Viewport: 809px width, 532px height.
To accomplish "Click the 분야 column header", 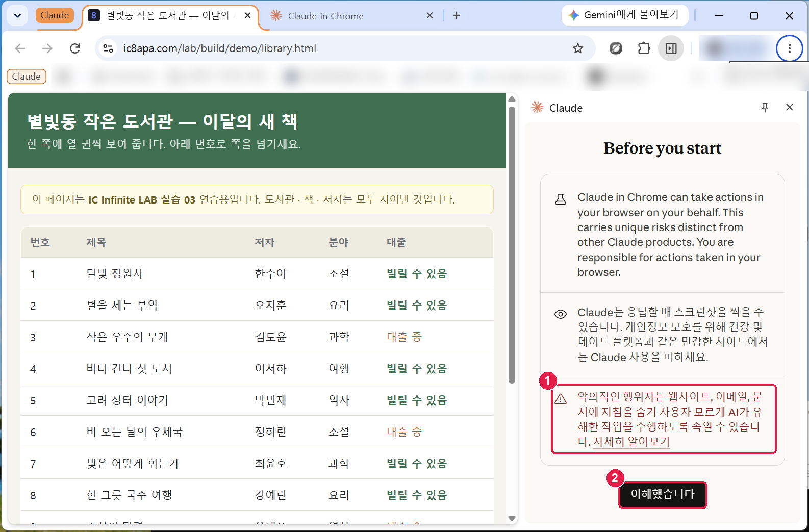I will coord(339,242).
